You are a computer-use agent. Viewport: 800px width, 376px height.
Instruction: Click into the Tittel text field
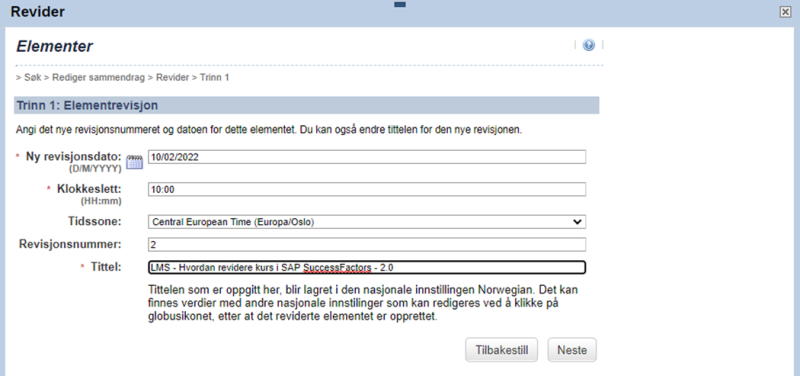[367, 267]
